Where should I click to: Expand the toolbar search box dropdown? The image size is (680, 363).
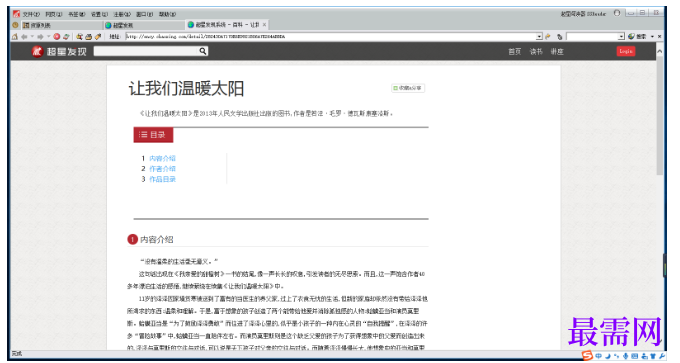tap(621, 37)
